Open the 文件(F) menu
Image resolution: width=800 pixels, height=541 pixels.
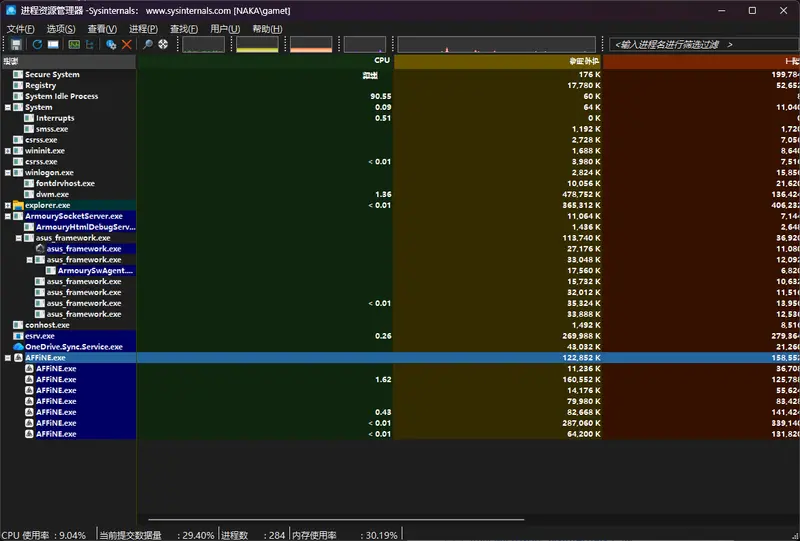click(20, 29)
